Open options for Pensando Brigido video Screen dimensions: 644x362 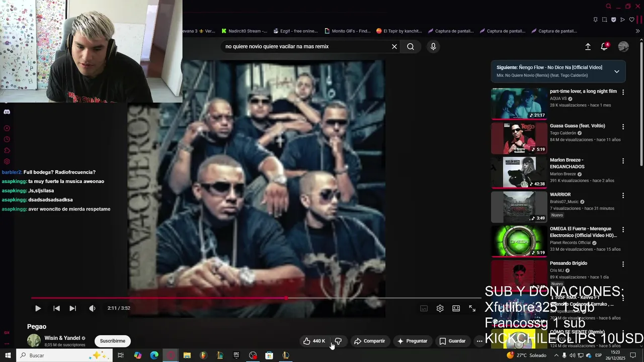(623, 264)
